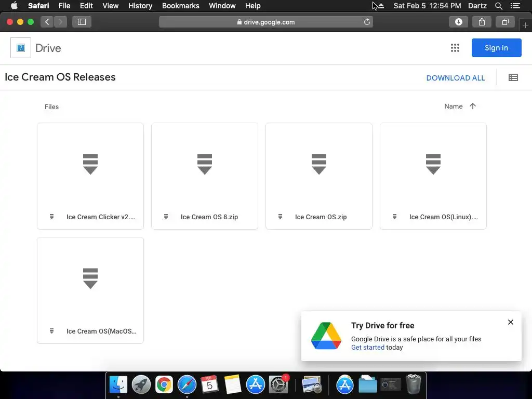Screen dimensions: 532x399
Task: Click the Get started link
Action: pyautogui.click(x=368, y=348)
